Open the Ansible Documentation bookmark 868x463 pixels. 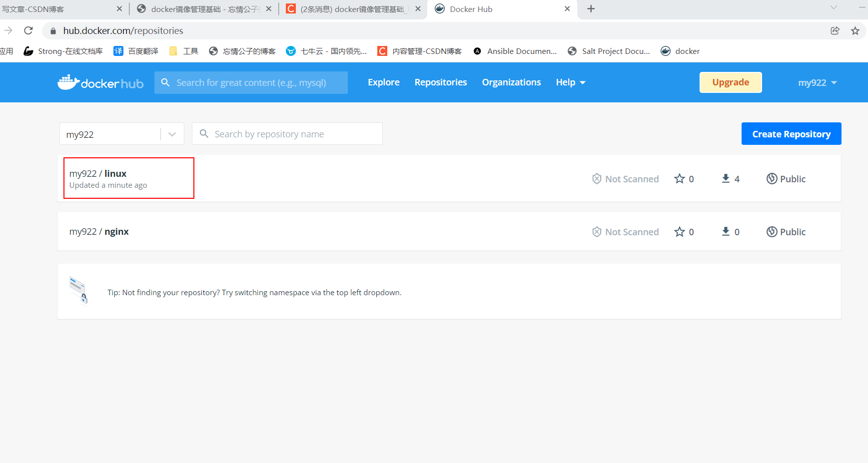pyautogui.click(x=515, y=51)
